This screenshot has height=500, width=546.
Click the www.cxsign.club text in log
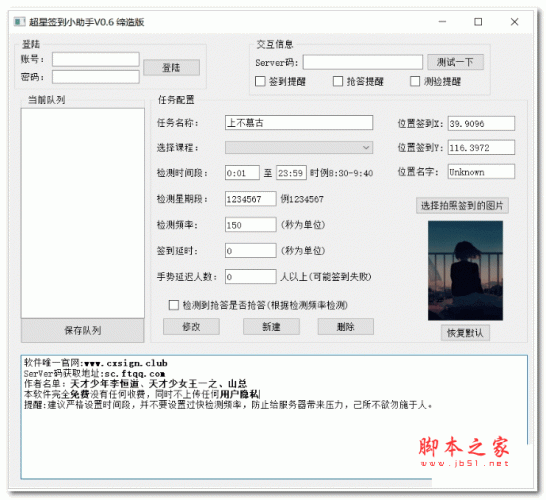click(126, 363)
